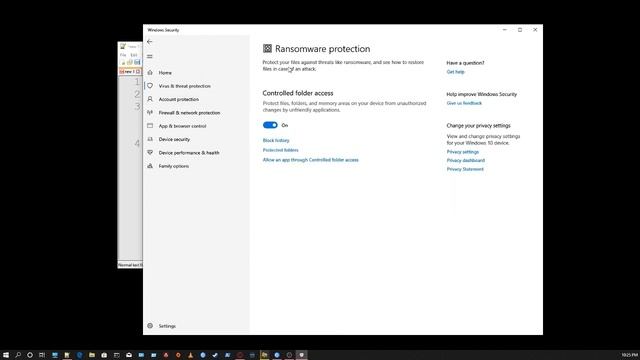
Task: Click the Family options people icon
Action: (x=150, y=166)
